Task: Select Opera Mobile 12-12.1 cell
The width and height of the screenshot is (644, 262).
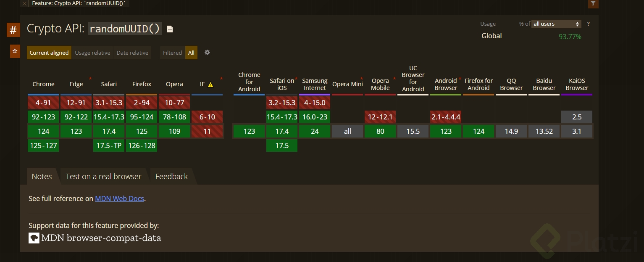Action: pyautogui.click(x=380, y=117)
